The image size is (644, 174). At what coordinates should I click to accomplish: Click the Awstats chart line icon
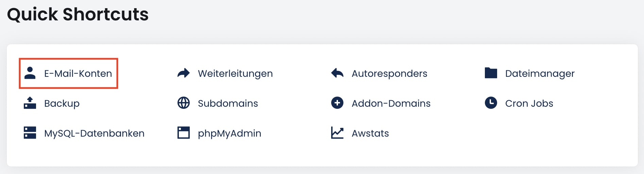tap(337, 133)
